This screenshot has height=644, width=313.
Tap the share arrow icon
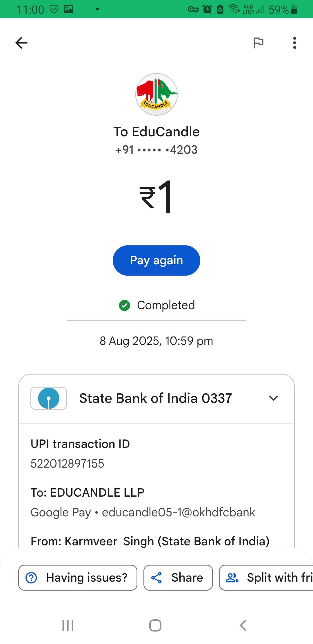click(x=156, y=578)
